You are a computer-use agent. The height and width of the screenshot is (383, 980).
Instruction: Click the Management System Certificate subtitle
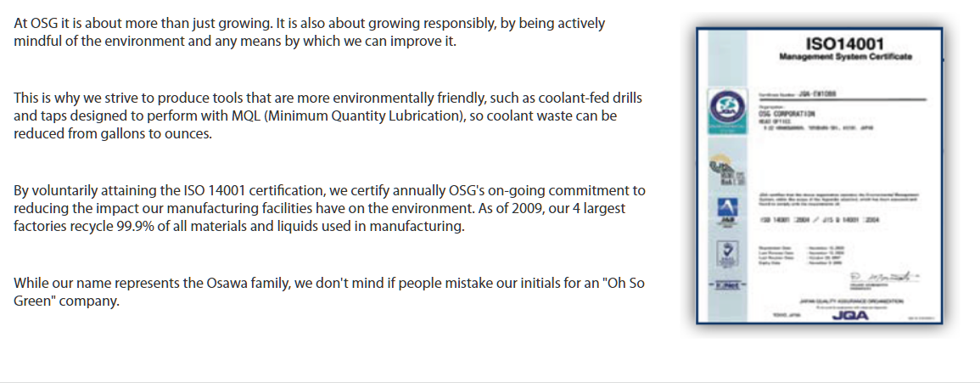(845, 57)
